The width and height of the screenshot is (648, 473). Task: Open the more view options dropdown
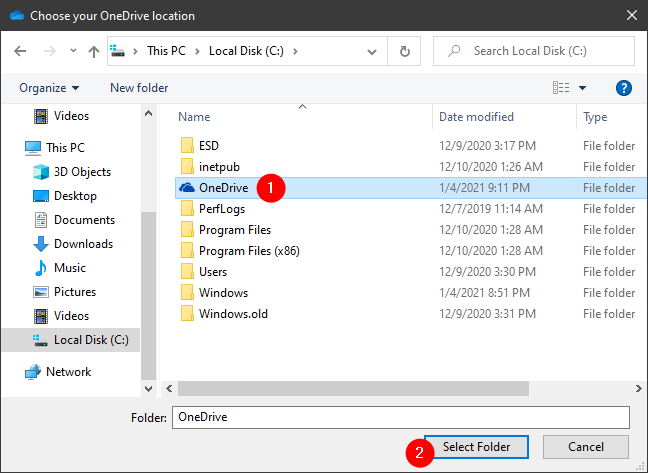pyautogui.click(x=582, y=88)
